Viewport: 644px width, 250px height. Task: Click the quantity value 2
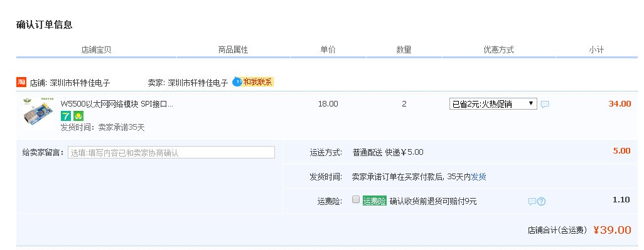tap(404, 104)
